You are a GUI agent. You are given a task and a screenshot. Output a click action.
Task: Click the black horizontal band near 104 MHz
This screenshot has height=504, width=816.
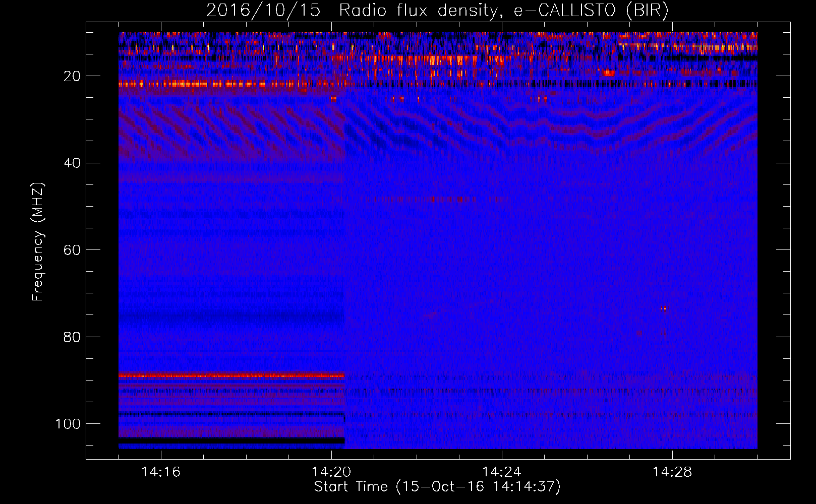click(231, 440)
